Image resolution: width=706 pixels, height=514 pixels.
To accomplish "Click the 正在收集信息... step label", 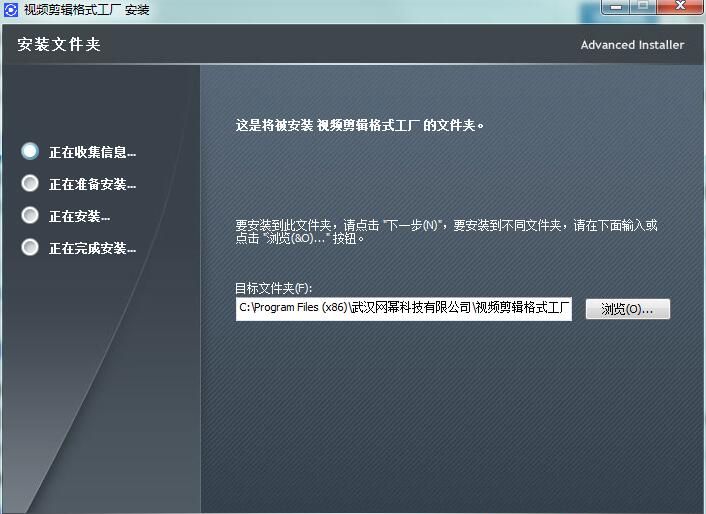I will pos(92,153).
